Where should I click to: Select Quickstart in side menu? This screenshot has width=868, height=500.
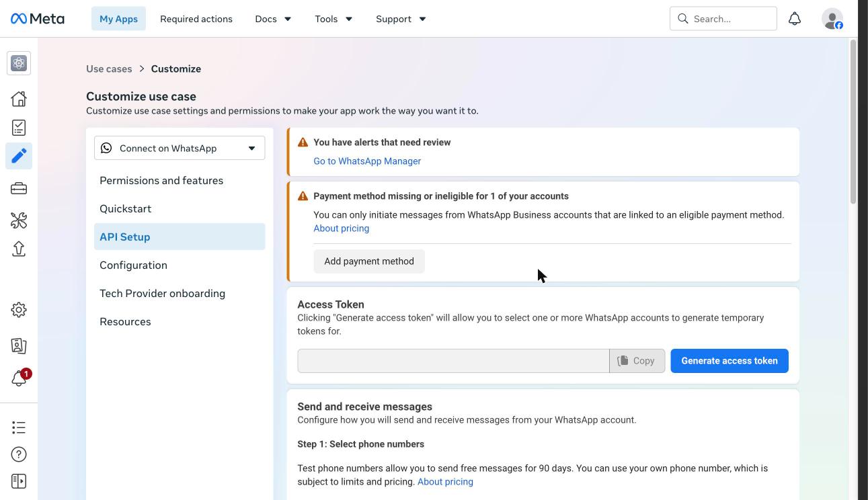pyautogui.click(x=180, y=208)
